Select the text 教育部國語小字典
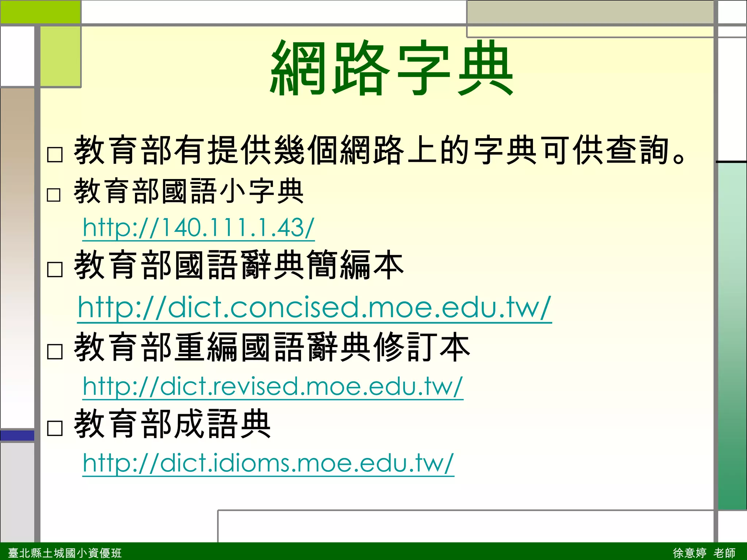The image size is (747, 560). 189,191
